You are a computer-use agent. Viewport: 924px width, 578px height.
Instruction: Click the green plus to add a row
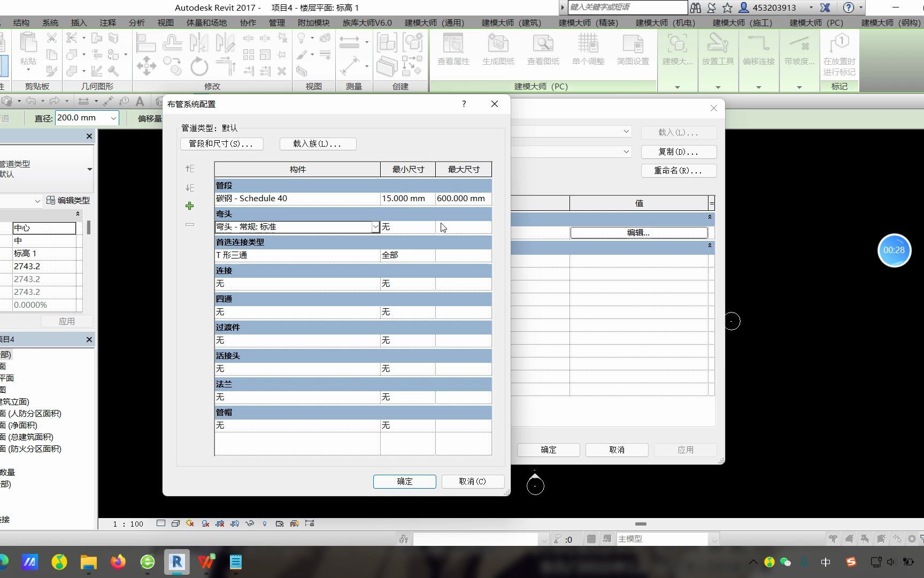point(190,206)
